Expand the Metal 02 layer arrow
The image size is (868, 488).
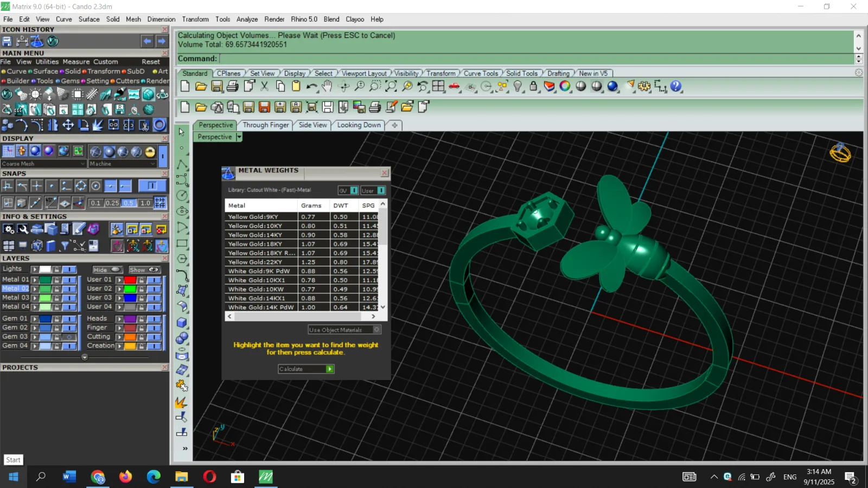(35, 289)
